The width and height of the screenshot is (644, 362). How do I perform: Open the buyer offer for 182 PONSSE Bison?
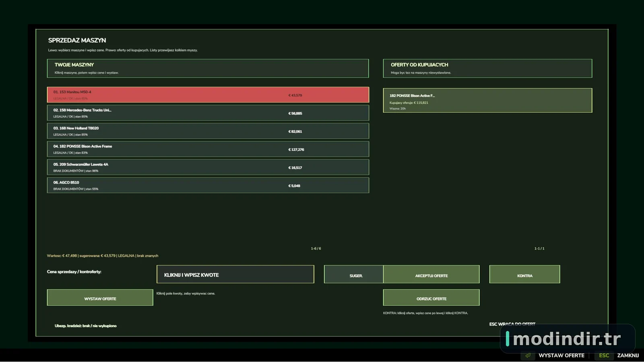pos(487,101)
